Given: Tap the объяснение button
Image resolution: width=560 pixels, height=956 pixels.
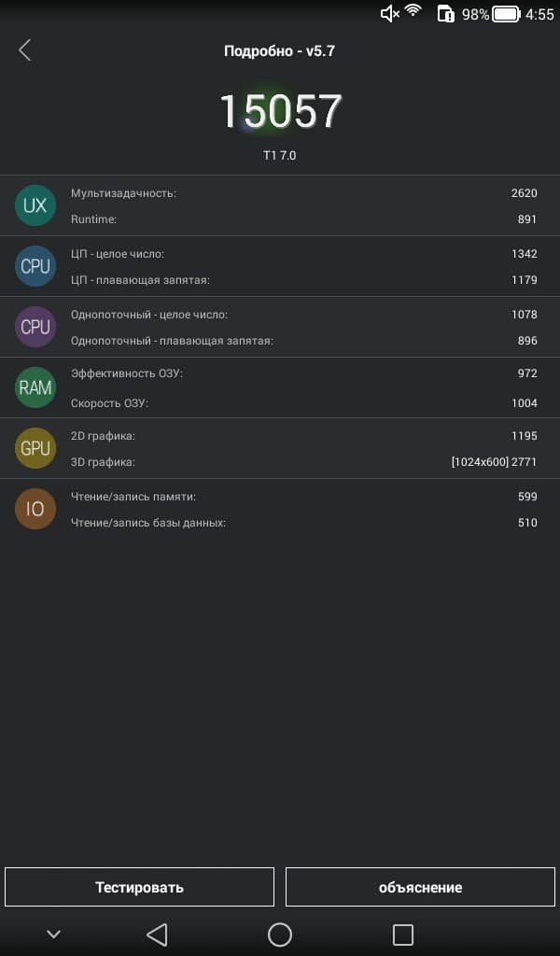Looking at the screenshot, I should (420, 887).
